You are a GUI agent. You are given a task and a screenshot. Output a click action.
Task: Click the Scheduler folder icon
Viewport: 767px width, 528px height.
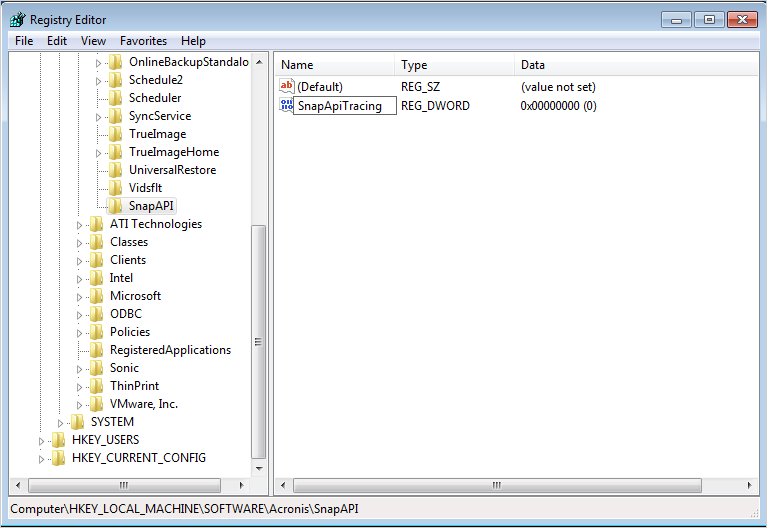click(x=116, y=98)
